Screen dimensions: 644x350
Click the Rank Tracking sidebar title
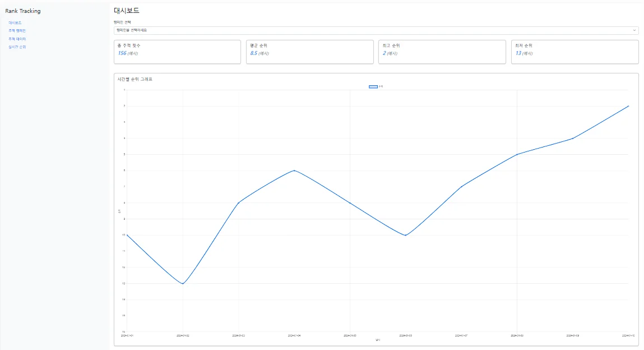click(23, 11)
